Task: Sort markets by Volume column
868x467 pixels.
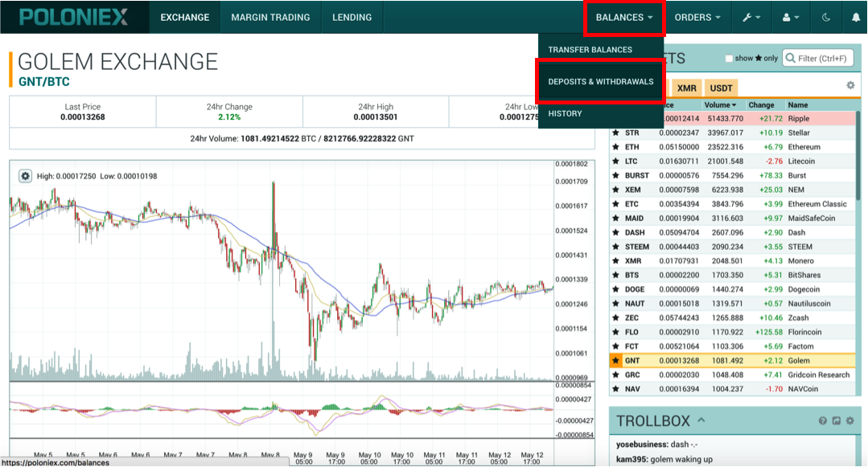Action: (x=720, y=105)
